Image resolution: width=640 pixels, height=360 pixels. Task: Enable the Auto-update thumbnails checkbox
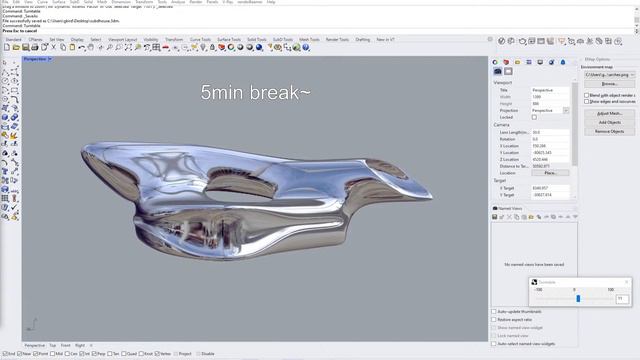(x=494, y=311)
